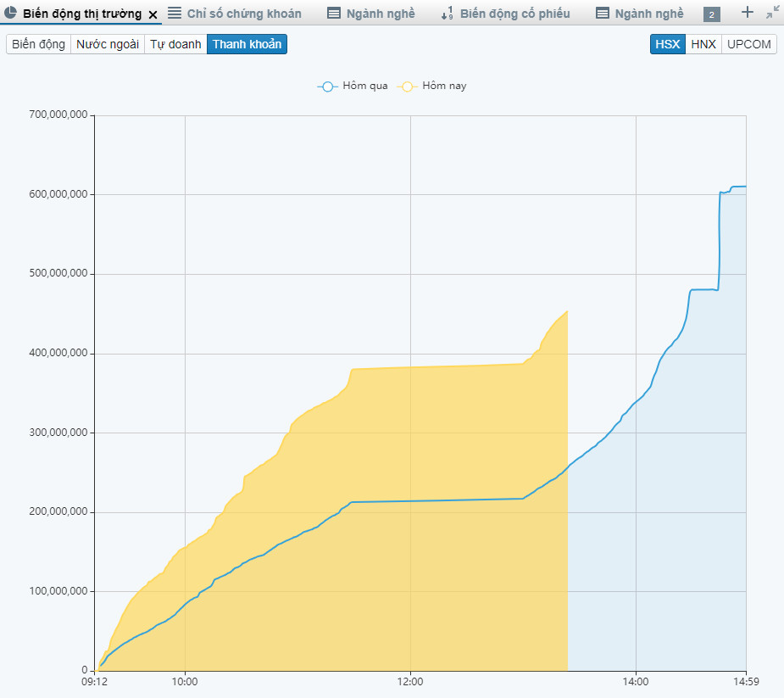Click the table icon of the first Ngành nghề tab
Image resolution: width=784 pixels, height=698 pixels.
(x=334, y=14)
